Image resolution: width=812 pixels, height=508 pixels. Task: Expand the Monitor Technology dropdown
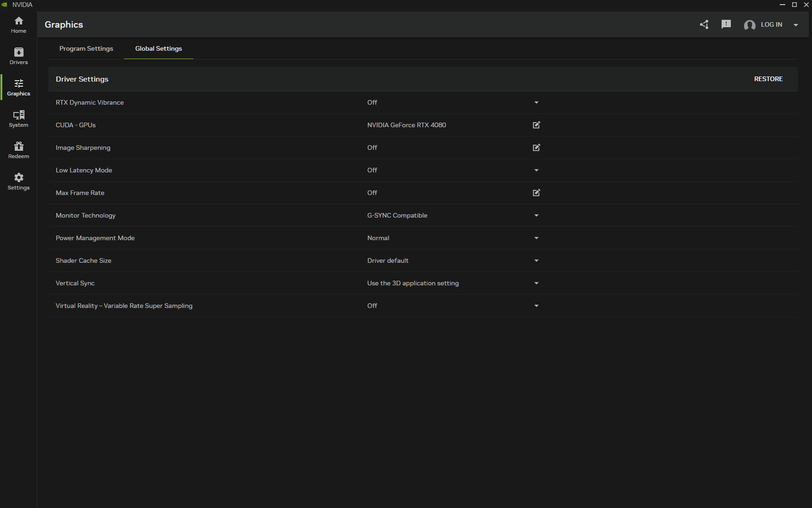536,215
